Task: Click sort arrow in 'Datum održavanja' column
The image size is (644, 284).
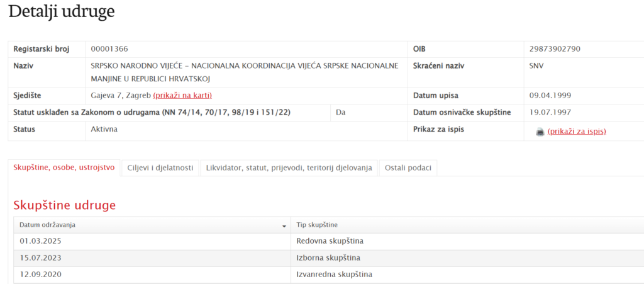Action: (x=284, y=225)
